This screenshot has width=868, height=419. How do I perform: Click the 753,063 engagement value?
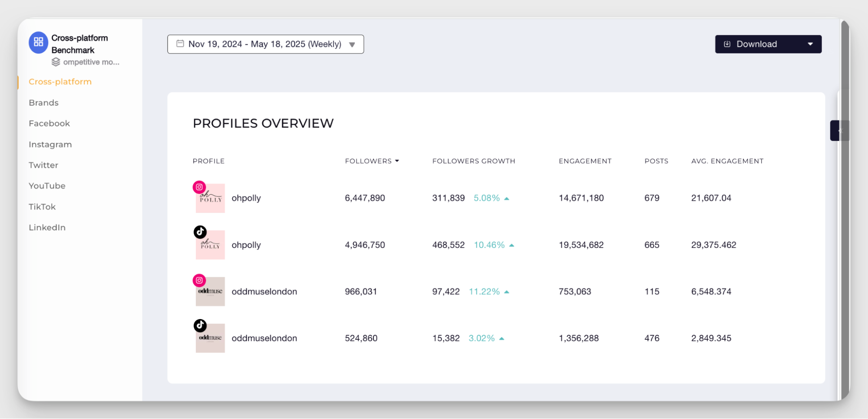[575, 292]
